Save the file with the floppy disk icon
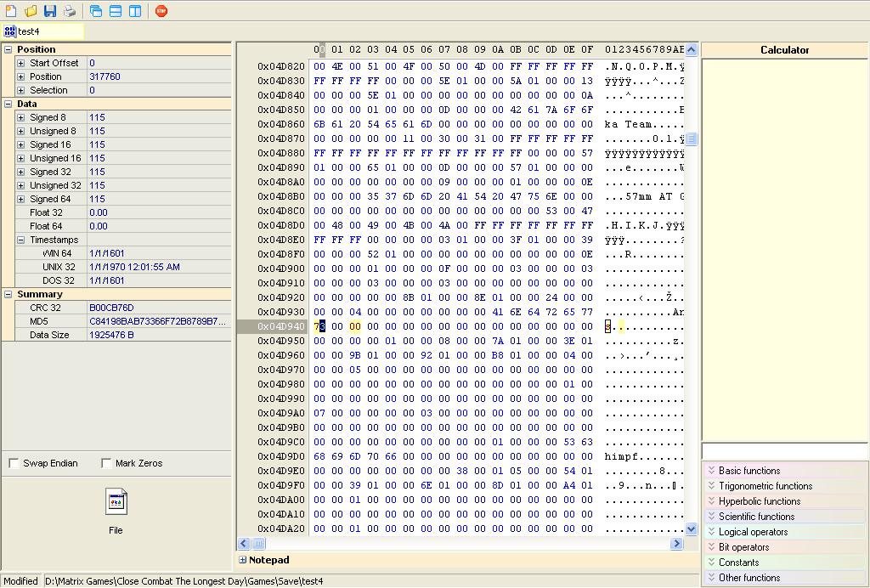 point(50,10)
